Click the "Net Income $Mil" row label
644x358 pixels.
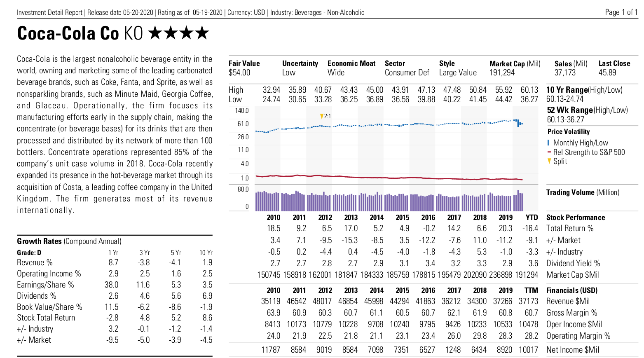tap(573, 350)
